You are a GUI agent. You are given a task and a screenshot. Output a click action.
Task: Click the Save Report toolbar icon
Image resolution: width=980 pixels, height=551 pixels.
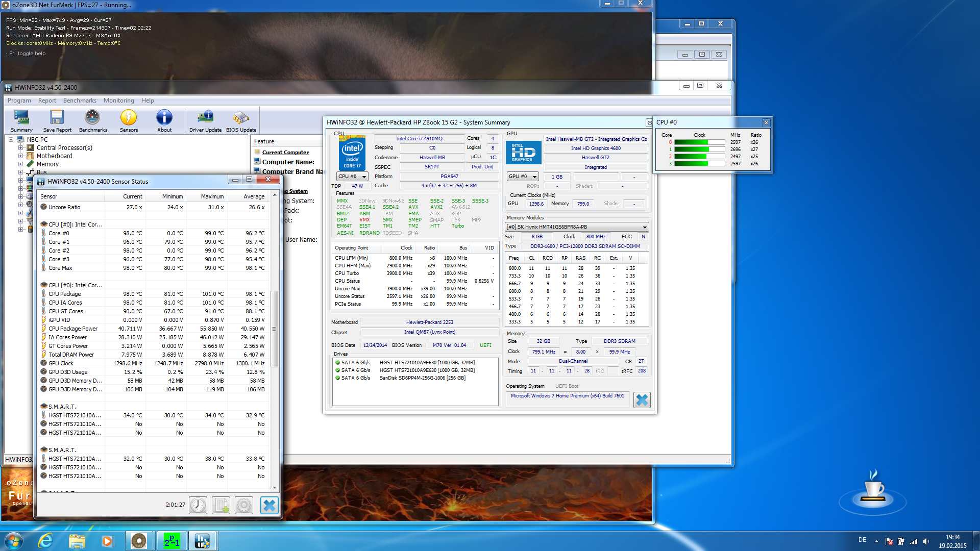[57, 121]
